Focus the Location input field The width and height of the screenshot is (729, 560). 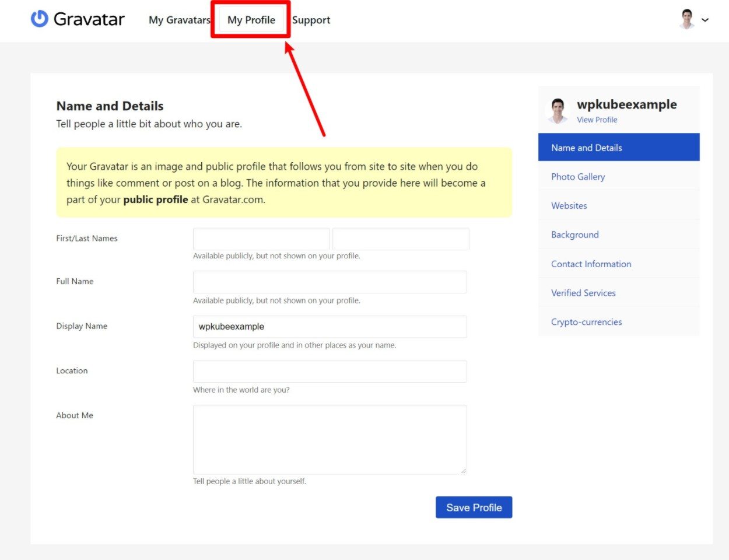[330, 372]
